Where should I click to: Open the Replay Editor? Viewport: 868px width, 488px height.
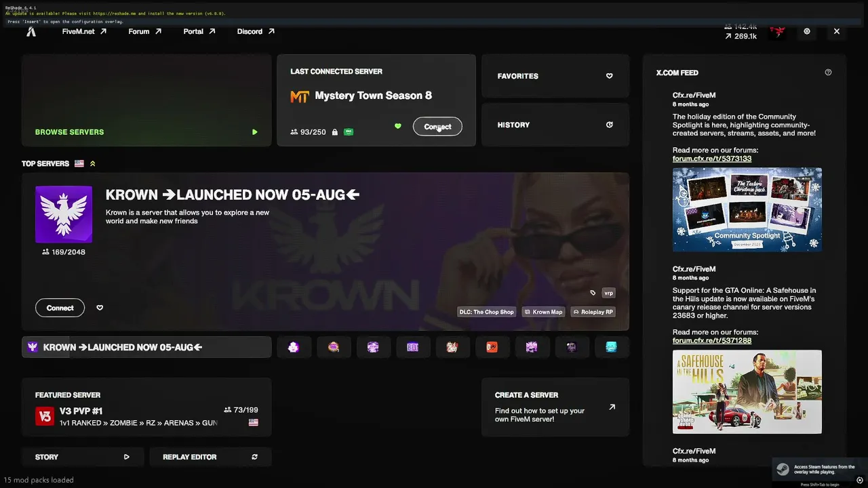point(210,457)
